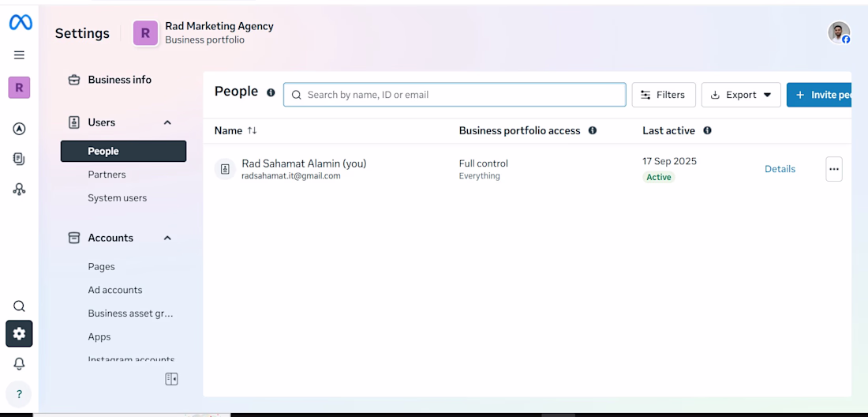Screen dimensions: 868x417
Task: Click the Rad Sahamat Alamin (you) name
Action: tap(304, 163)
